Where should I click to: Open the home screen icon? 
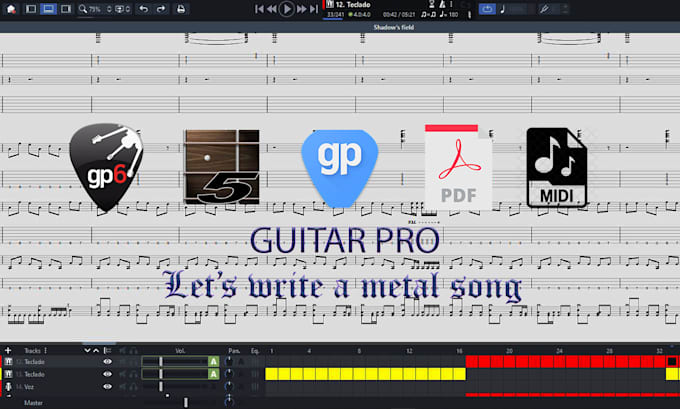pyautogui.click(x=11, y=9)
